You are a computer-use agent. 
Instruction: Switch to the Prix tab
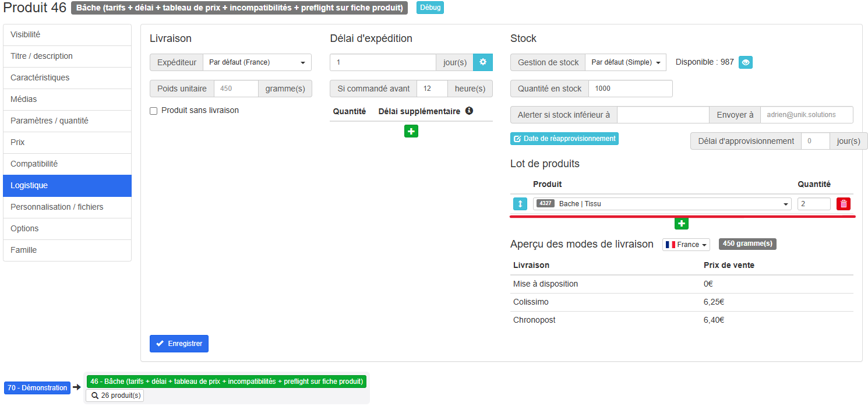tap(67, 143)
